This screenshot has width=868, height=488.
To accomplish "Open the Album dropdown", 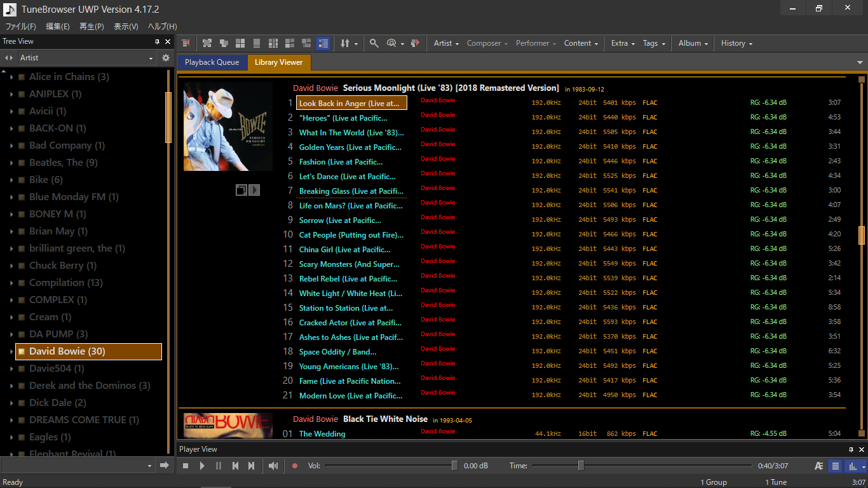I will tap(693, 43).
